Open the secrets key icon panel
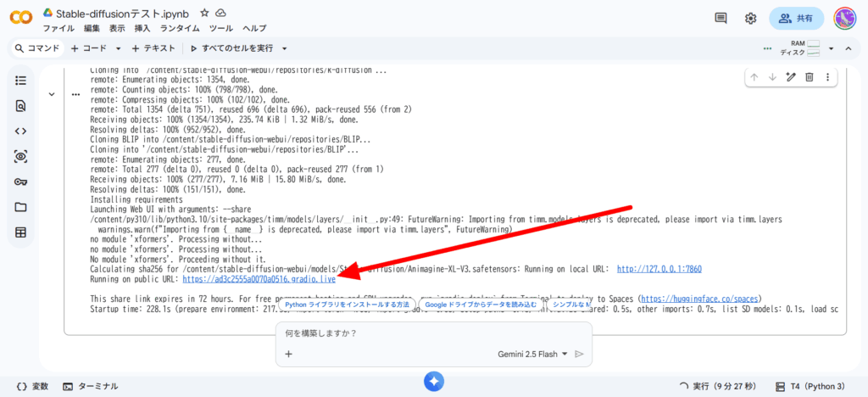 tap(21, 182)
